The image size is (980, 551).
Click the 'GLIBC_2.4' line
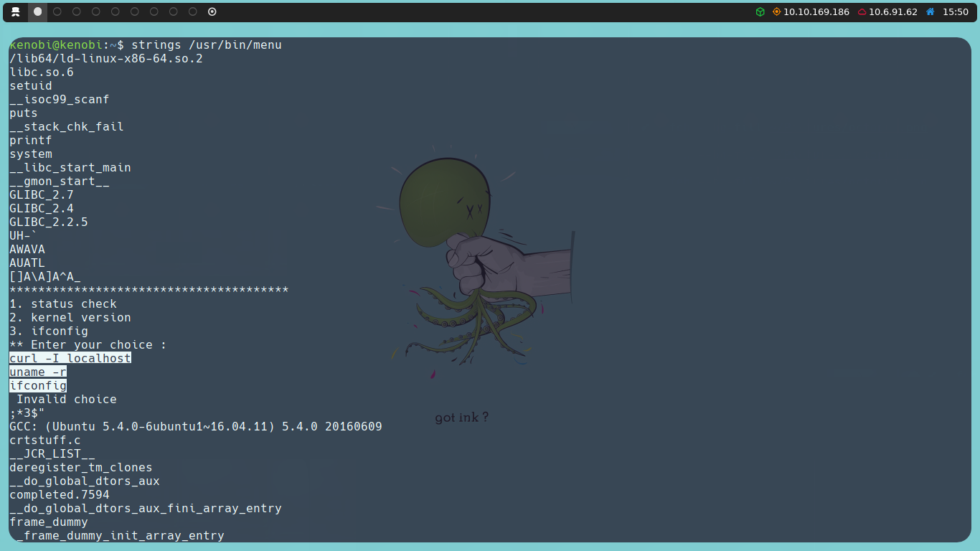click(x=42, y=209)
